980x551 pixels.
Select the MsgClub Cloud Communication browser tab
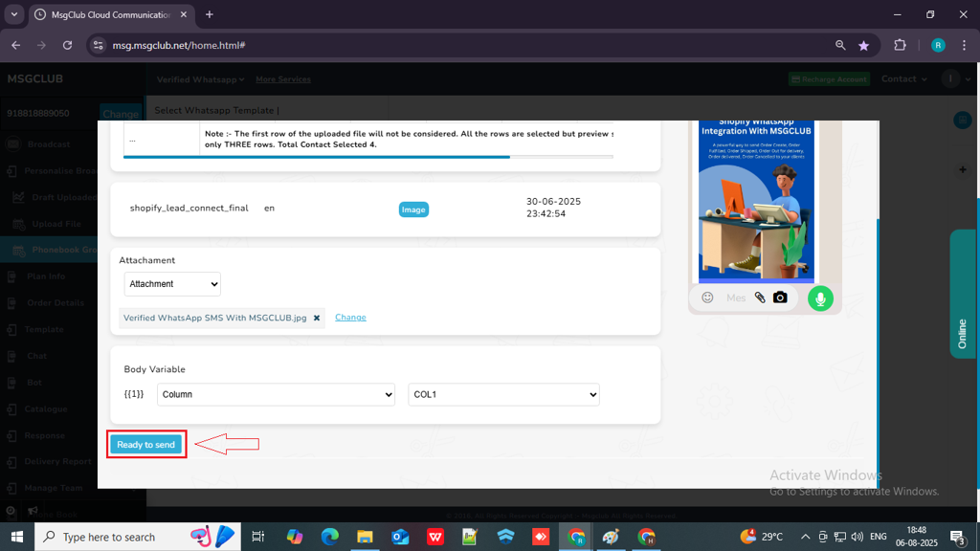click(111, 14)
